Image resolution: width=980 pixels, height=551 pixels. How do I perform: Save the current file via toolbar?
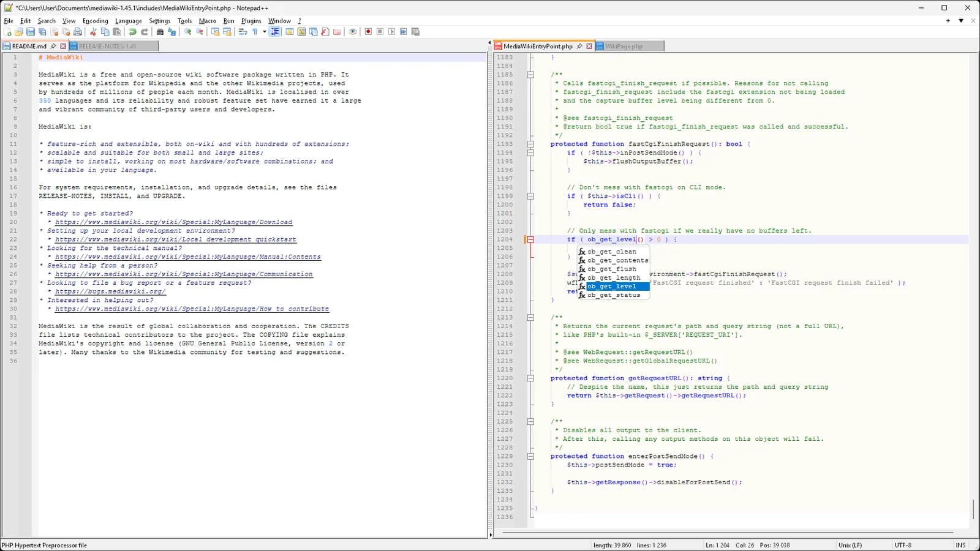30,32
